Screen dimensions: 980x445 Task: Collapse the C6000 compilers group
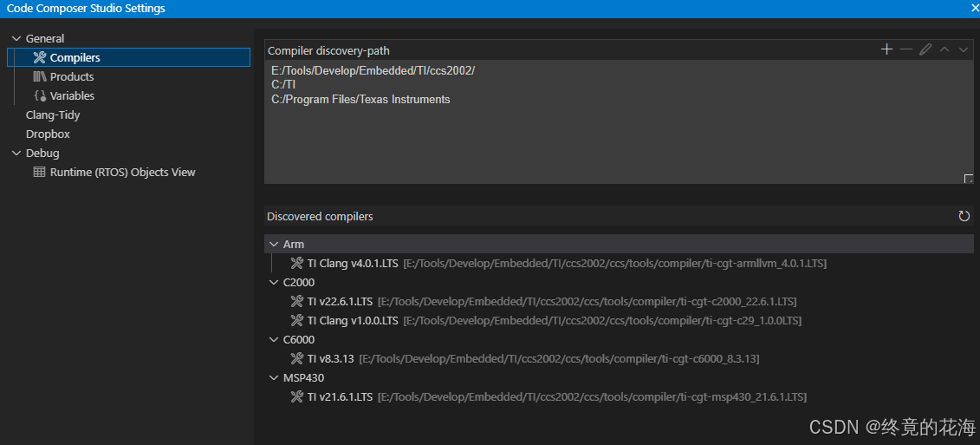273,340
